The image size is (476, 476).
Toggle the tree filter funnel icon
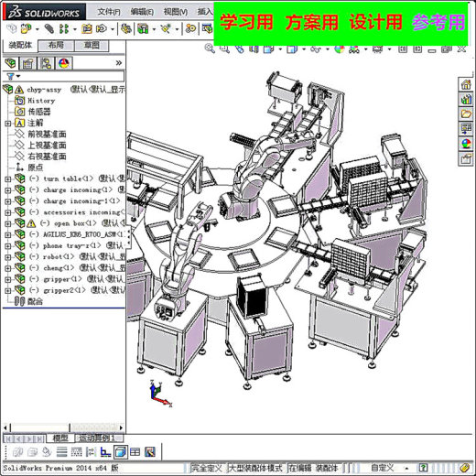(x=10, y=76)
